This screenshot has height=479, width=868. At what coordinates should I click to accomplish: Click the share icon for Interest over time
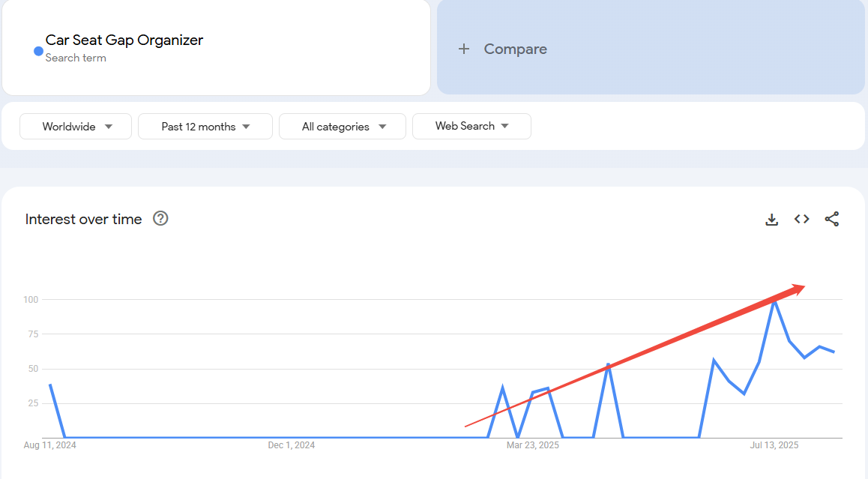[x=832, y=219]
